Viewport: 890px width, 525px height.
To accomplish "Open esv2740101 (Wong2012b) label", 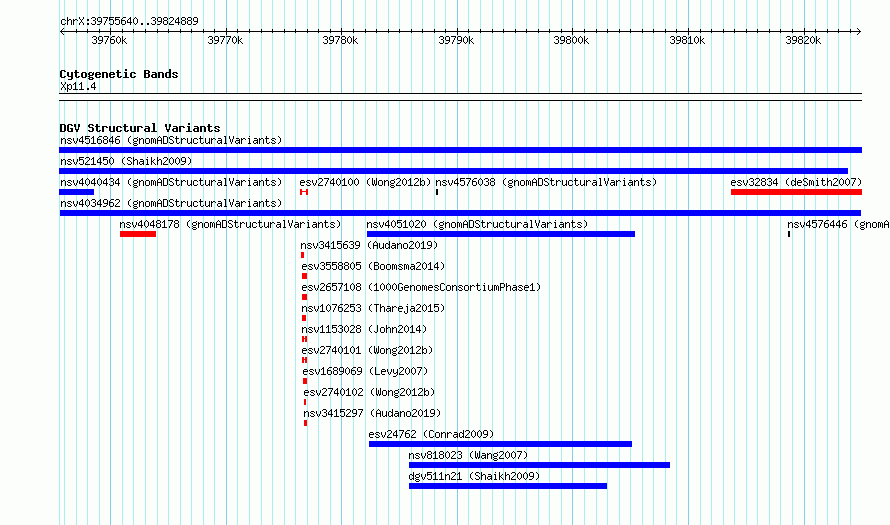I will coord(367,350).
